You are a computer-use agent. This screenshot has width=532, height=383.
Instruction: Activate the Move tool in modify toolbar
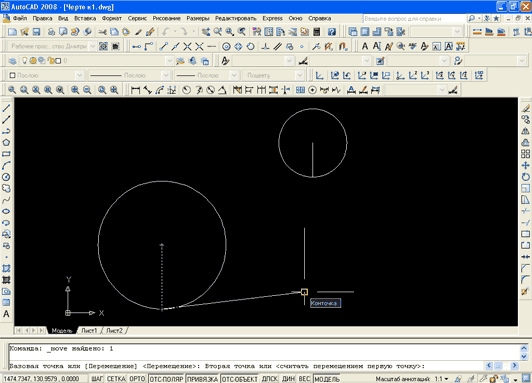point(525,165)
